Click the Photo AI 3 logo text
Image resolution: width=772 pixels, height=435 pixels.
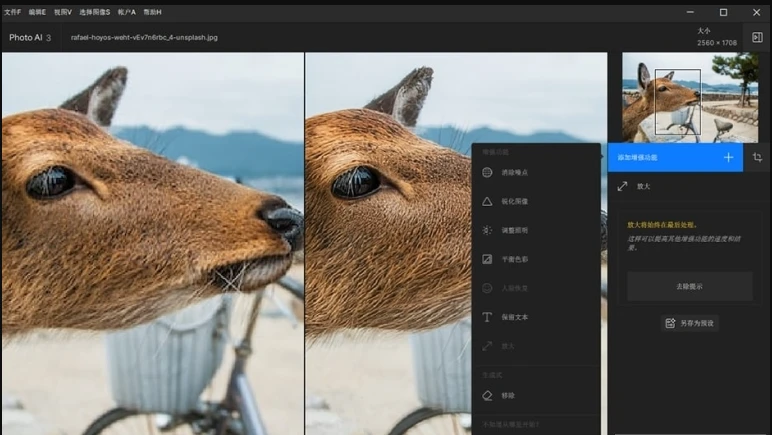click(30, 37)
